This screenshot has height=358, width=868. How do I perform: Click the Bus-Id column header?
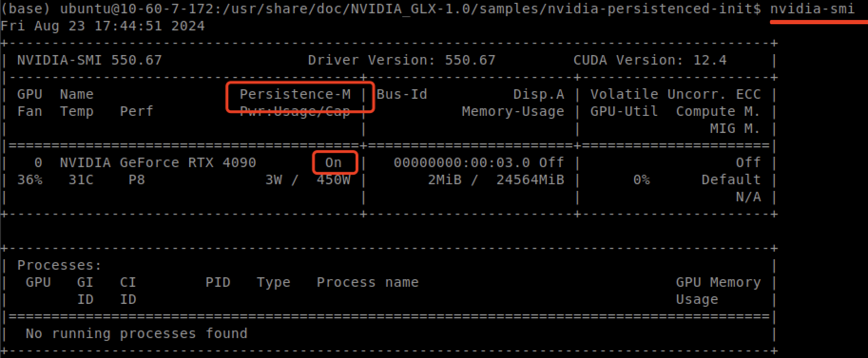point(402,94)
